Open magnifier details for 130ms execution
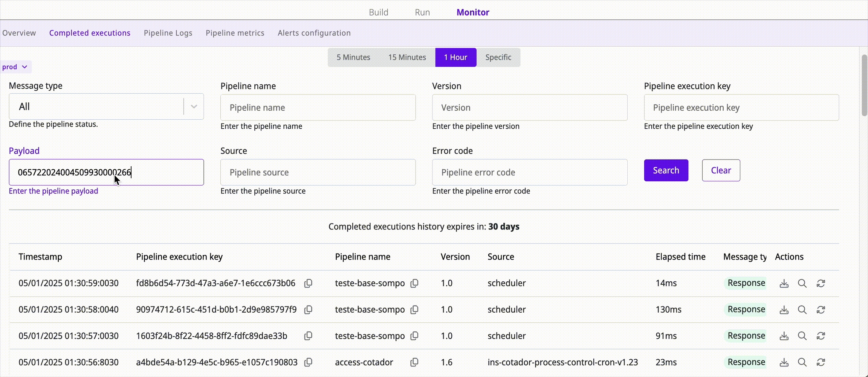The image size is (868, 377). click(802, 310)
